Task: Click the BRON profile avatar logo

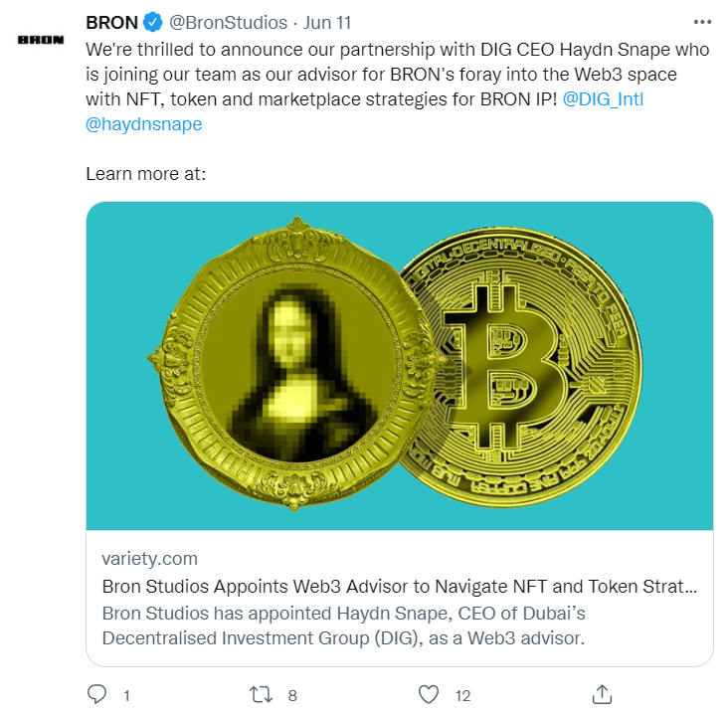Action: click(43, 40)
